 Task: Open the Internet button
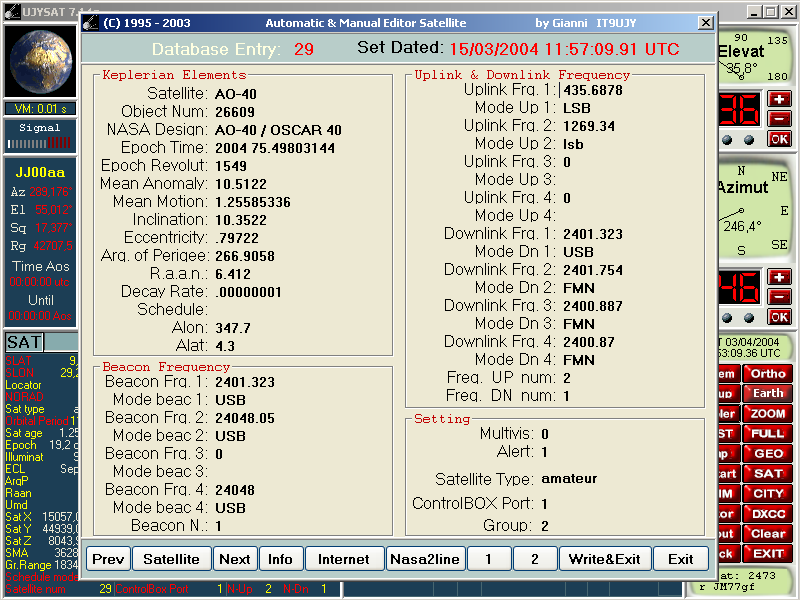(344, 559)
